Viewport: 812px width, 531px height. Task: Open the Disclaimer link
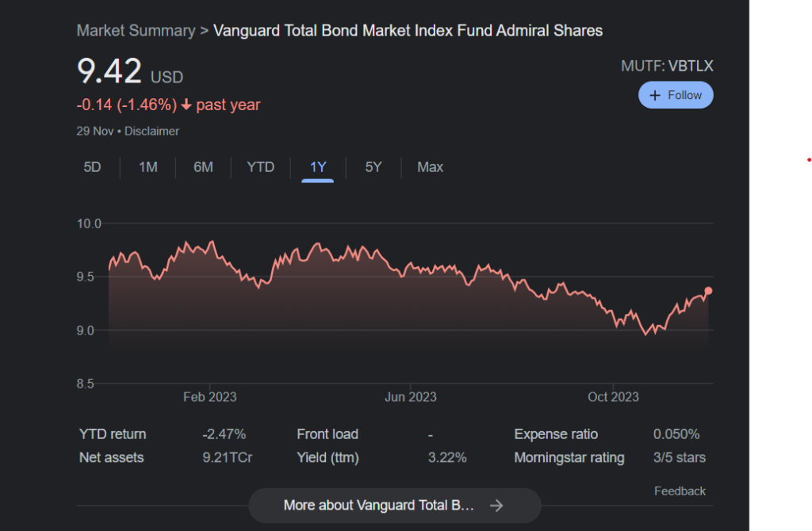point(151,132)
